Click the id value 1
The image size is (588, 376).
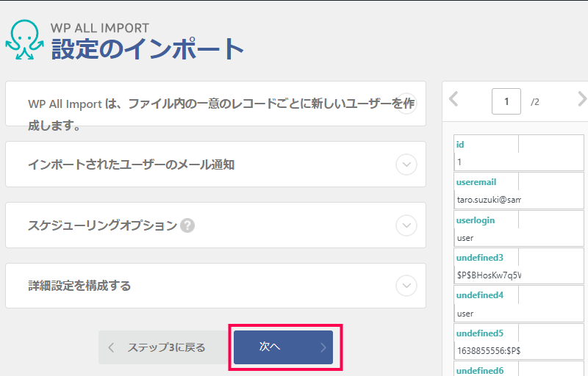point(459,162)
